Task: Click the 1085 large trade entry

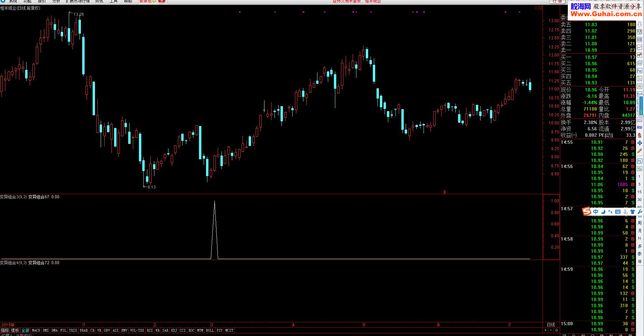Action: [622, 184]
